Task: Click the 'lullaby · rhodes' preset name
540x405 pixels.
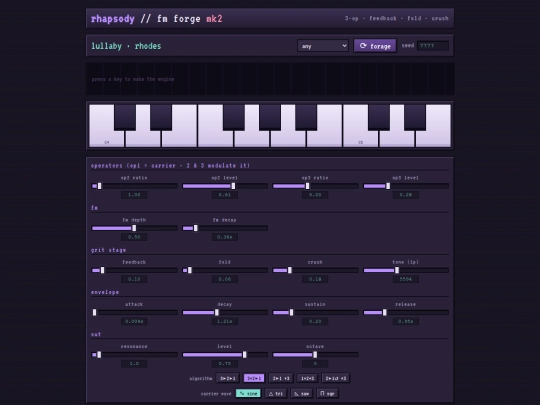Action: click(126, 46)
